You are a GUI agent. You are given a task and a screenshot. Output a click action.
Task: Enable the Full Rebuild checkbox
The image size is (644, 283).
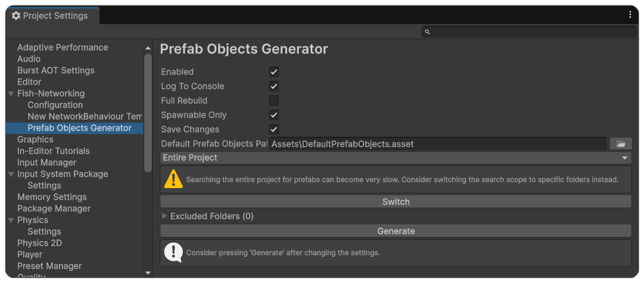(274, 101)
